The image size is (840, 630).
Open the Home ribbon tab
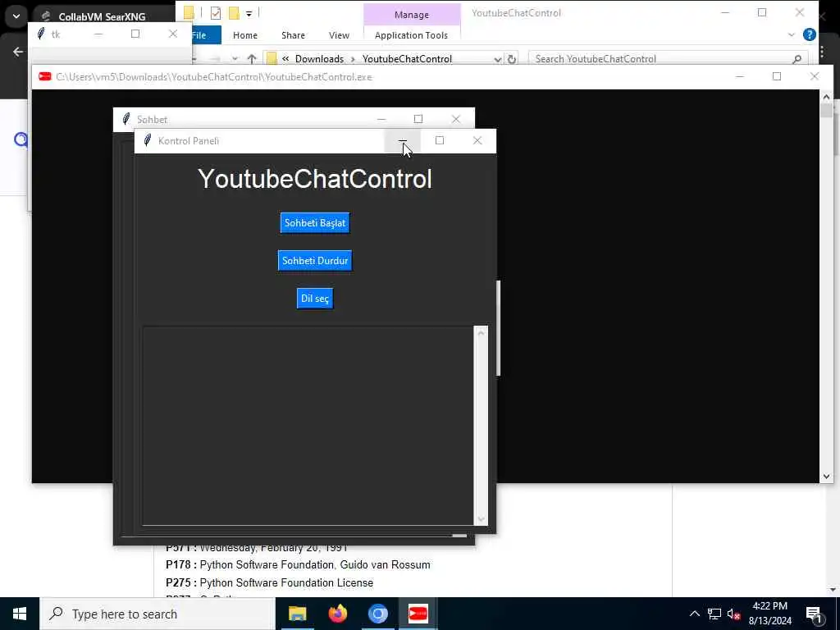[245, 35]
